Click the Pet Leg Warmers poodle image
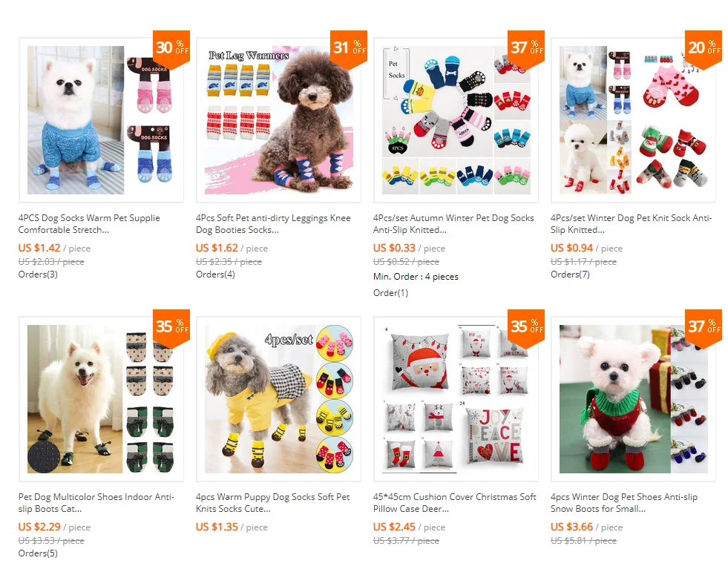 pyautogui.click(x=278, y=120)
